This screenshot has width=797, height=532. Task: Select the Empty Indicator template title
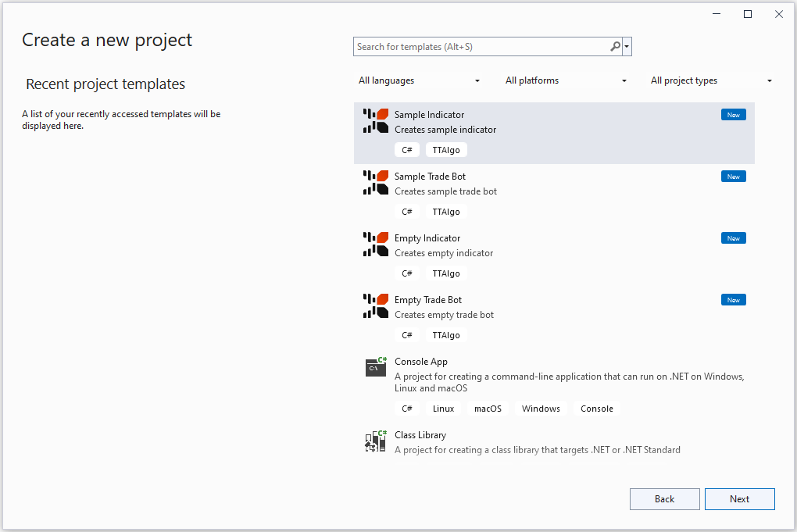click(427, 238)
